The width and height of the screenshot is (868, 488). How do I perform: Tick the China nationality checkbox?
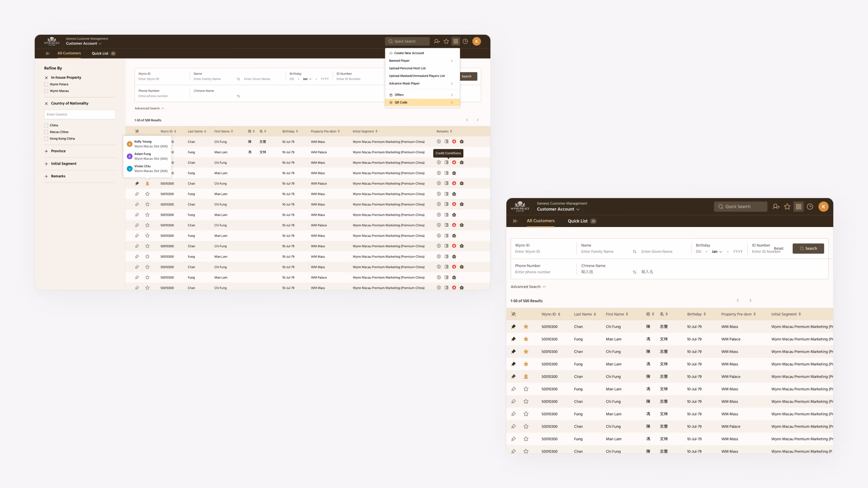click(x=46, y=125)
